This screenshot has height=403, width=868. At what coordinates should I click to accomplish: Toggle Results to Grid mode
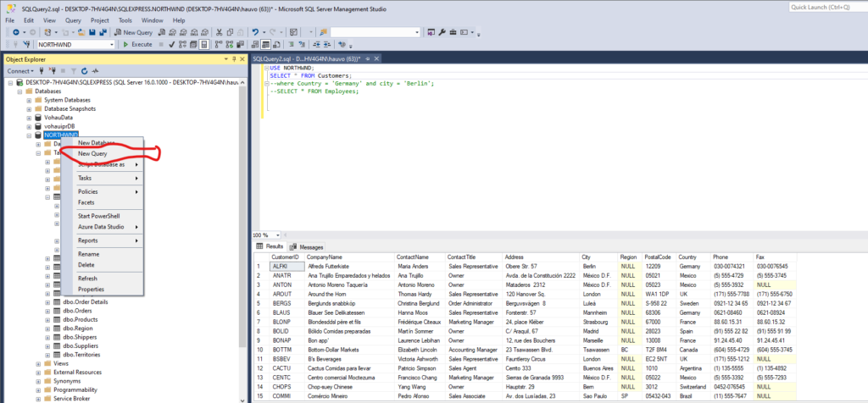point(265,44)
